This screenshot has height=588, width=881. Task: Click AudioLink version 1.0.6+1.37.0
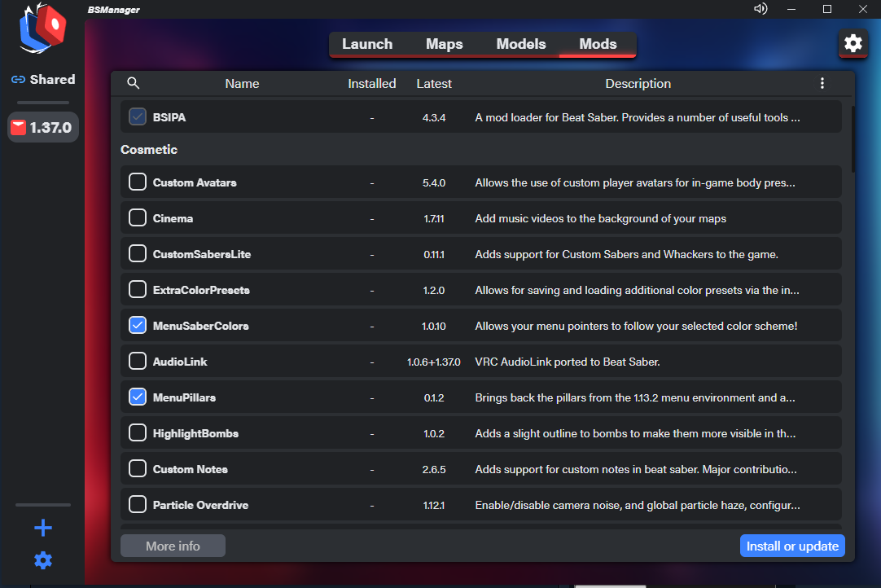pos(434,362)
